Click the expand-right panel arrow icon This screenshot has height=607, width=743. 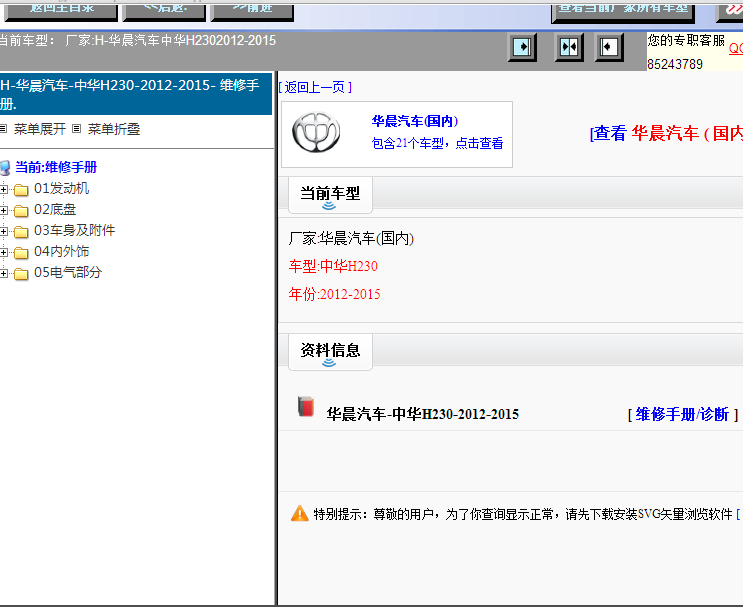pyautogui.click(x=522, y=47)
